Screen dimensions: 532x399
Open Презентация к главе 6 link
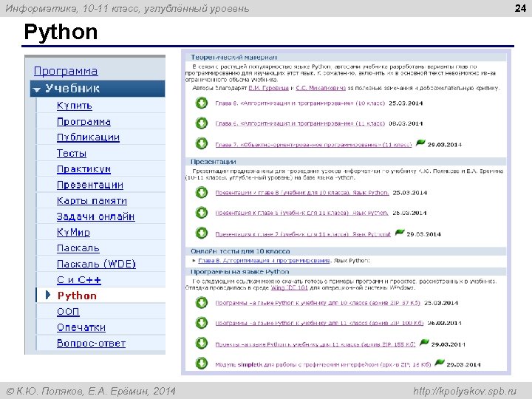pyautogui.click(x=301, y=213)
